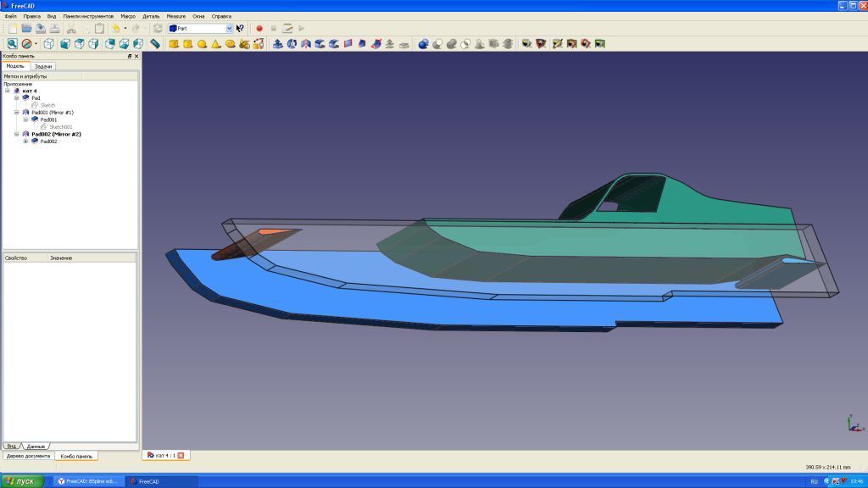Add a cone primitive
Screen dimensions: 868x488
216,43
